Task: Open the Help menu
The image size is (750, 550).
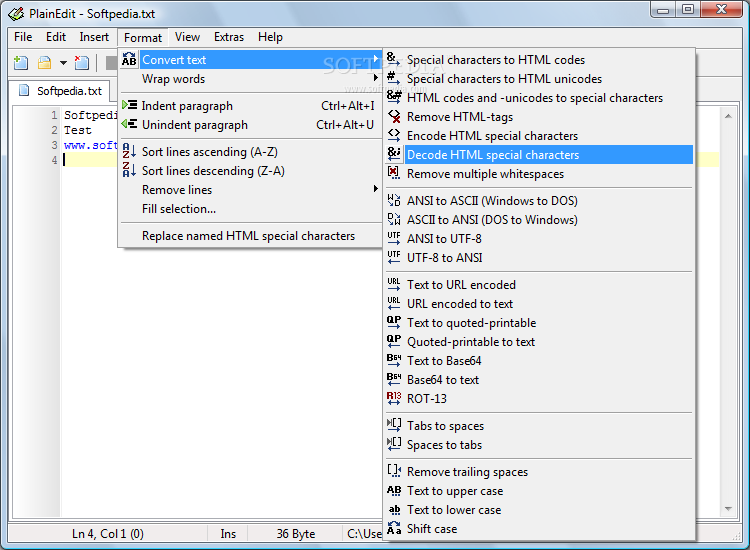Action: 270,37
